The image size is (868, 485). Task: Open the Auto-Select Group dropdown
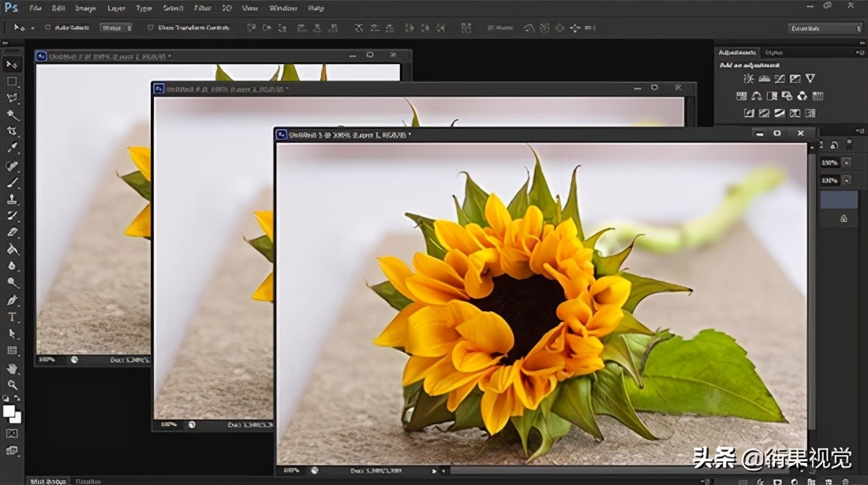tap(115, 28)
